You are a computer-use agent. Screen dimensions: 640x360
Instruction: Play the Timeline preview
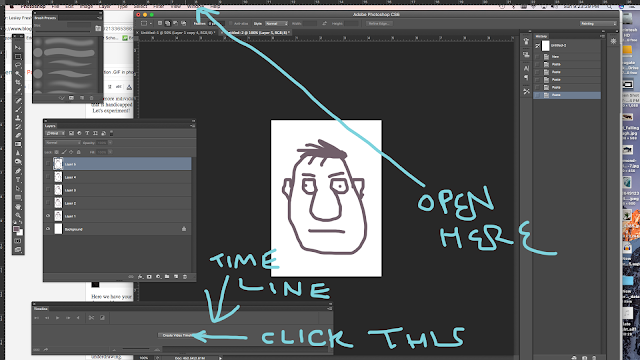pyautogui.click(x=58, y=318)
